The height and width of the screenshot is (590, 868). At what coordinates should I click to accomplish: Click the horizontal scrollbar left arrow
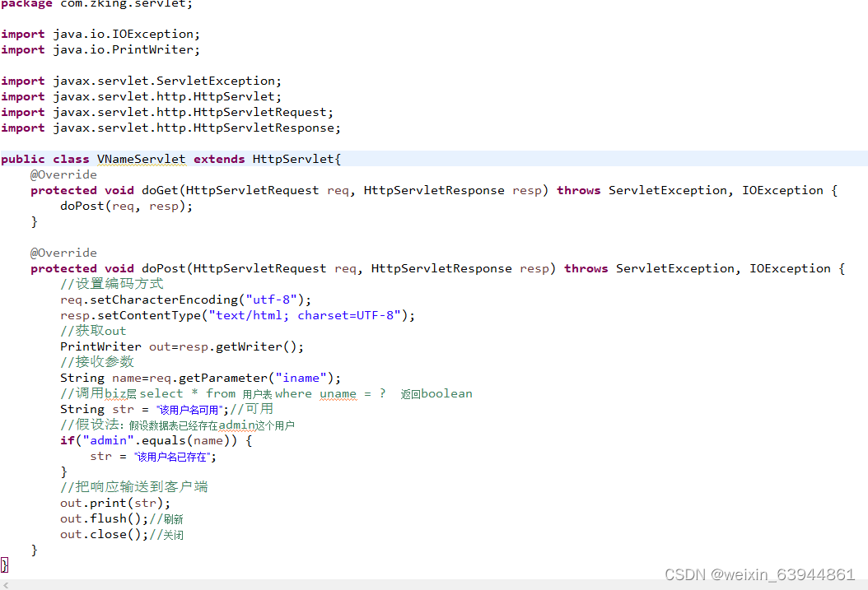[x=6, y=585]
